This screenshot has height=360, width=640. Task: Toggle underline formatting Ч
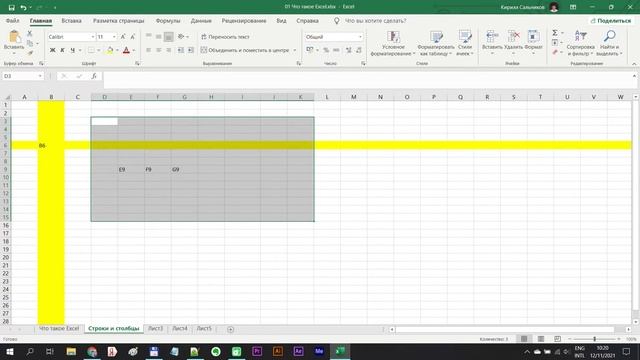[73, 50]
